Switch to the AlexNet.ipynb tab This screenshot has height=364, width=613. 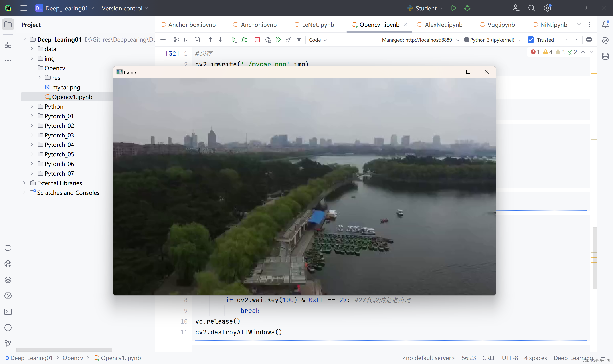tap(440, 25)
